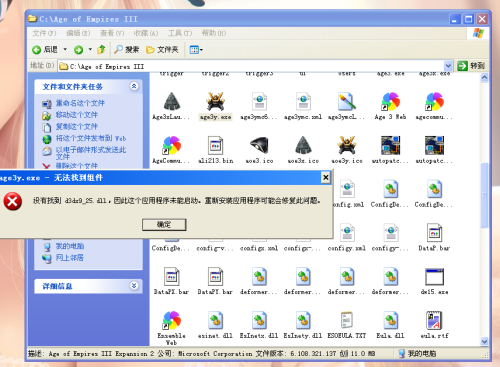Select the configy.xml file

pyautogui.click(x=347, y=237)
